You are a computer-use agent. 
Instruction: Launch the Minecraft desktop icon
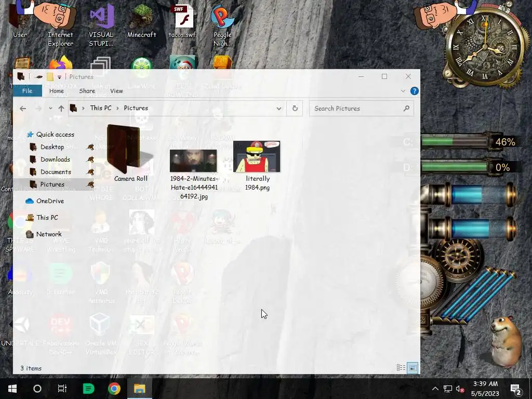click(141, 20)
